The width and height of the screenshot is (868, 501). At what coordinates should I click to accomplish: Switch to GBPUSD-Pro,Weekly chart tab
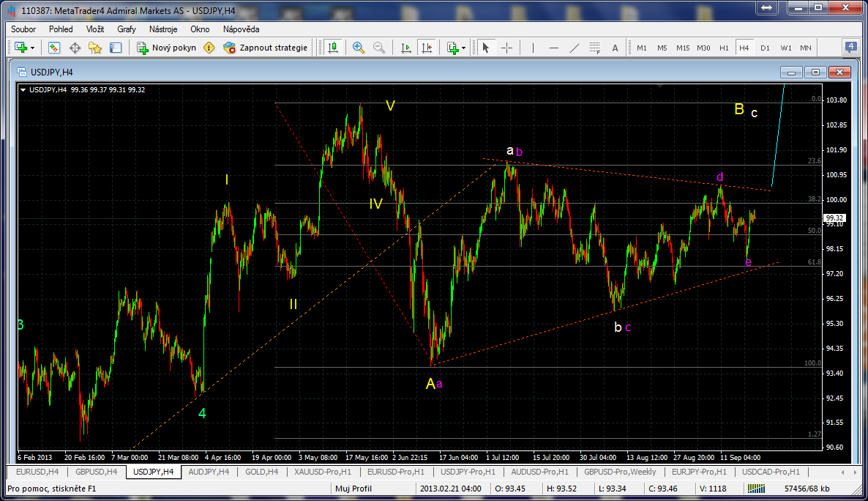point(620,472)
